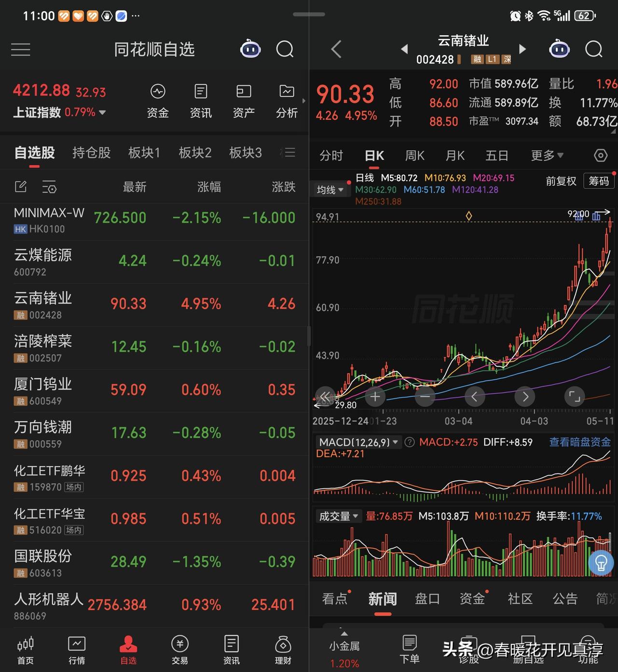
Task: Open search in the stock detail header
Action: tap(593, 49)
